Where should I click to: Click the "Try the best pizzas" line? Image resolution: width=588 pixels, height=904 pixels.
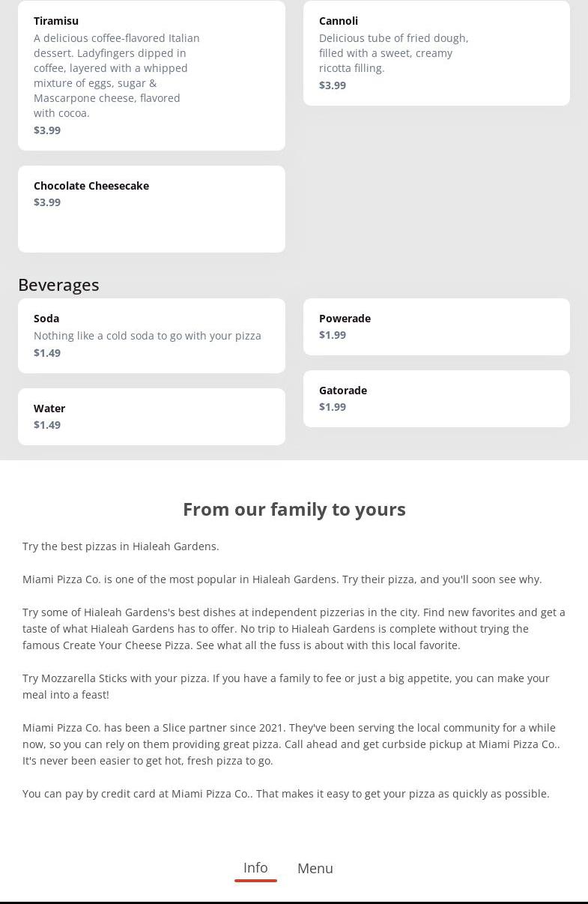pos(121,546)
